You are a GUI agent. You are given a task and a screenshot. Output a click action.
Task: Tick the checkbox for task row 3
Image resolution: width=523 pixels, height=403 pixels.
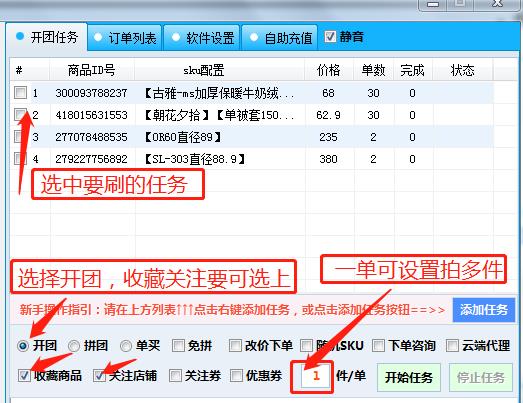point(20,136)
